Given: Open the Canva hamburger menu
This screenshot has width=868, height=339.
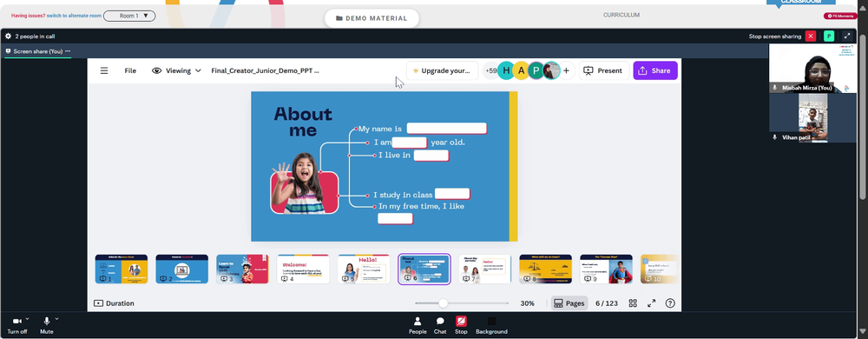Looking at the screenshot, I should click(104, 71).
